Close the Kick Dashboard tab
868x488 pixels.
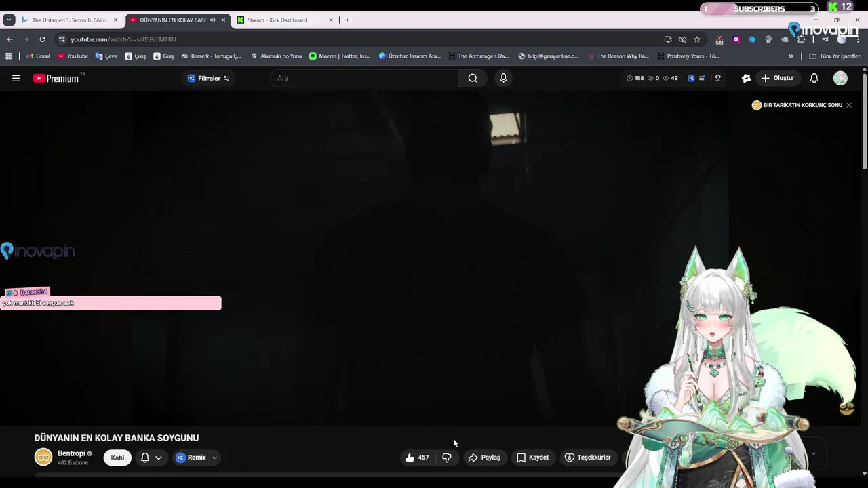click(x=331, y=20)
